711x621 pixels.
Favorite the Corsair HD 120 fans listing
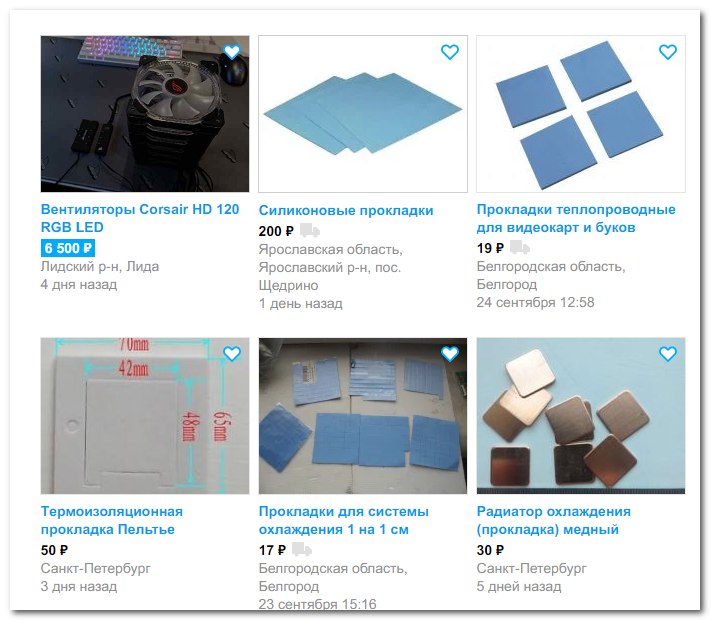[x=232, y=52]
